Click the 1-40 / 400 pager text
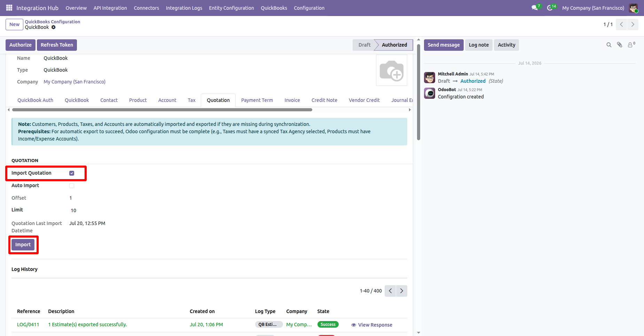The height and width of the screenshot is (336, 644). (x=371, y=291)
